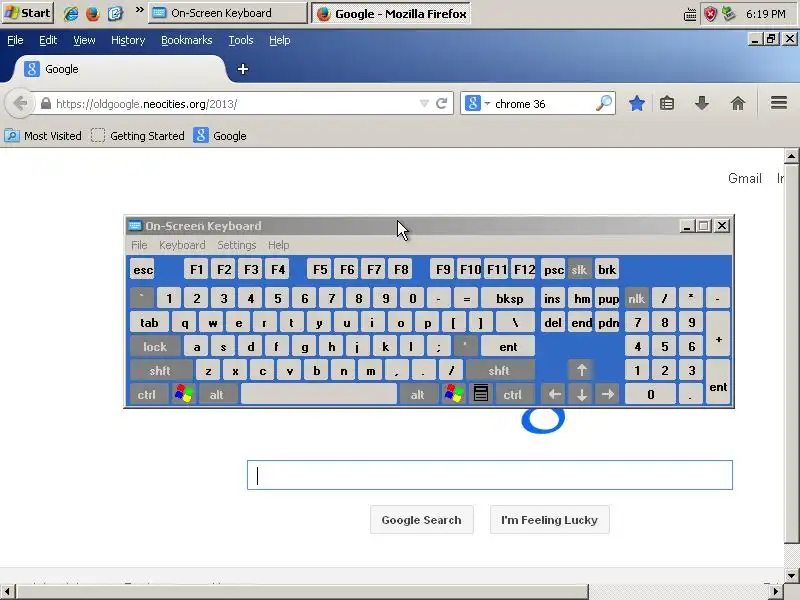800x600 pixels.
Task: Toggle the nlk num lock key
Action: tap(636, 299)
